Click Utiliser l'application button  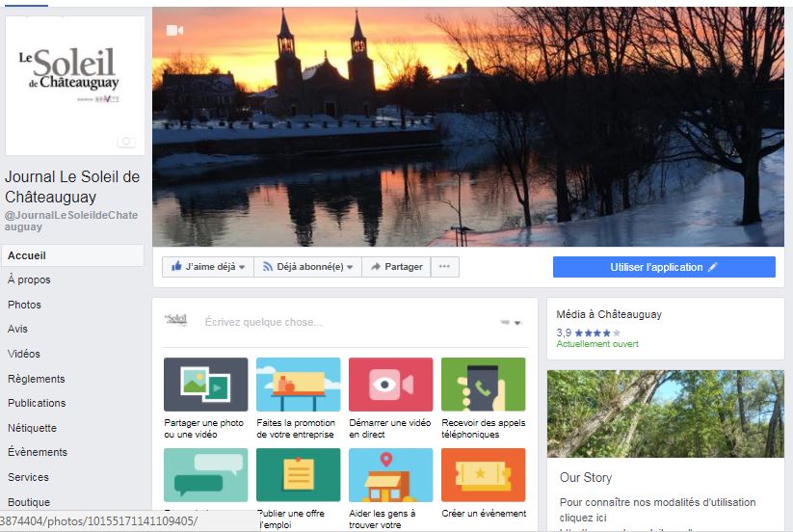(x=664, y=267)
